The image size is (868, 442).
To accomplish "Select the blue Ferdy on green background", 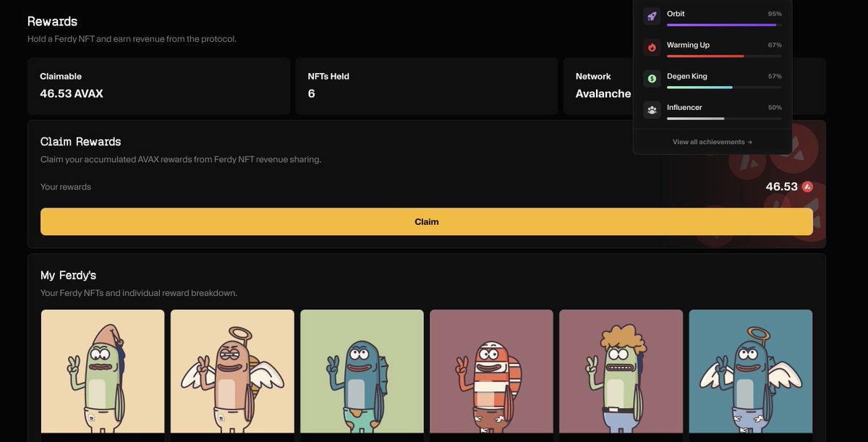I will (362, 372).
